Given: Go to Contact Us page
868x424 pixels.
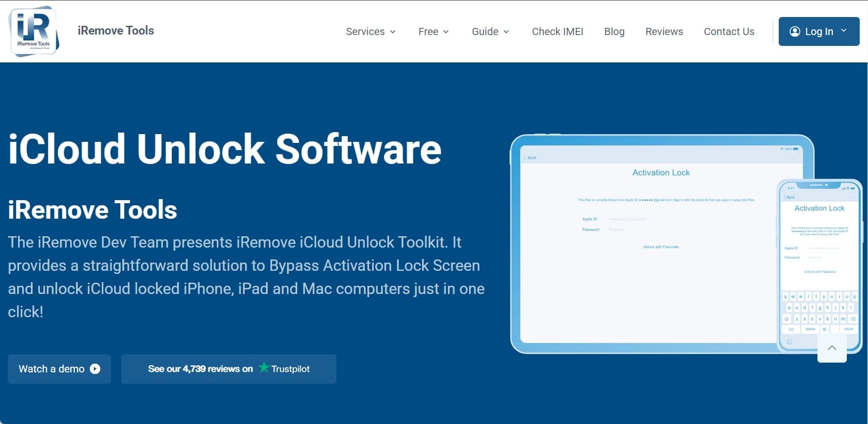Looking at the screenshot, I should click(729, 31).
